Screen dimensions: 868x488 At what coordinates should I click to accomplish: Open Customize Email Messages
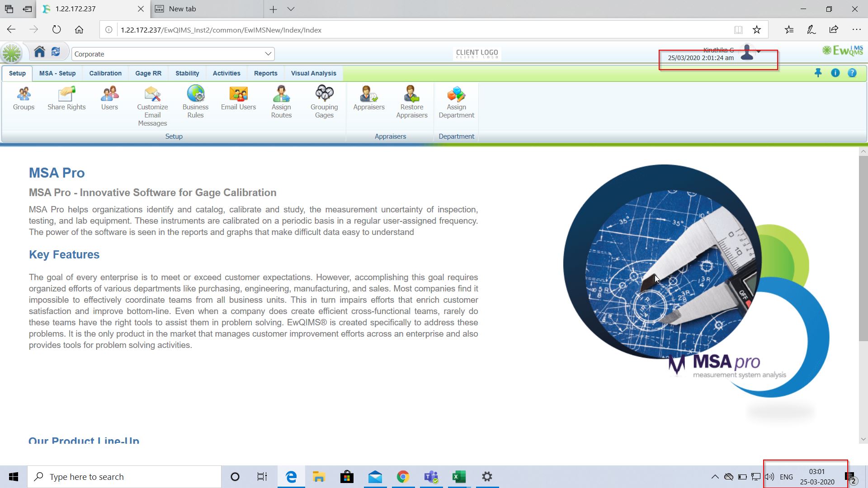(152, 106)
